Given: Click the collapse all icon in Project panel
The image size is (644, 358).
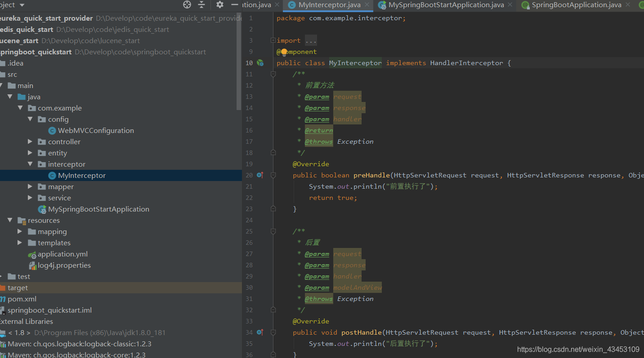Looking at the screenshot, I should (201, 4).
